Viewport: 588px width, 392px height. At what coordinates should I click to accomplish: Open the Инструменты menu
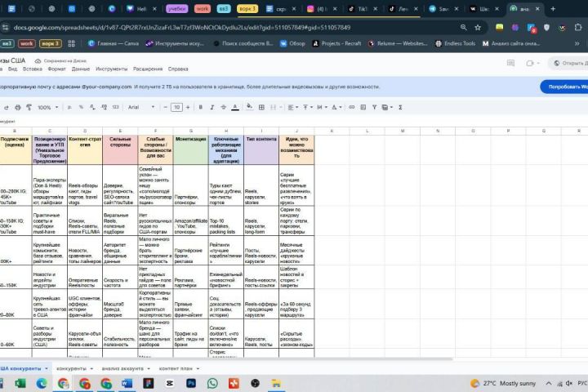(x=111, y=69)
